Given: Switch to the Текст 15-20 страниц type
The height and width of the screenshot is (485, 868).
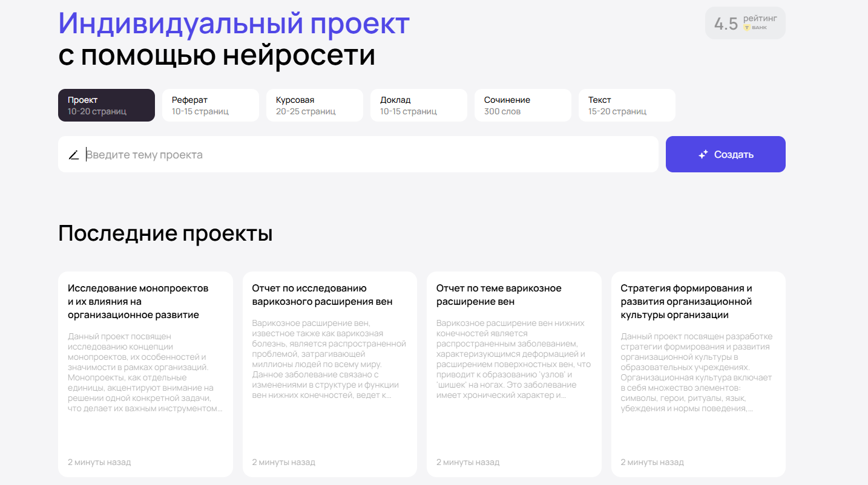Looking at the screenshot, I should pos(626,105).
